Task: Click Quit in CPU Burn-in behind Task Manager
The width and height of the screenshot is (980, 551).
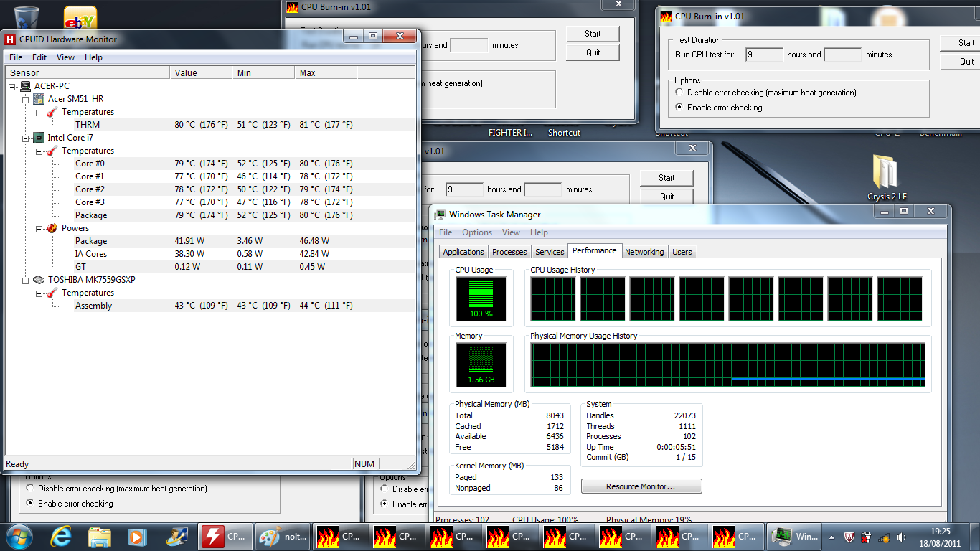Action: coord(666,197)
